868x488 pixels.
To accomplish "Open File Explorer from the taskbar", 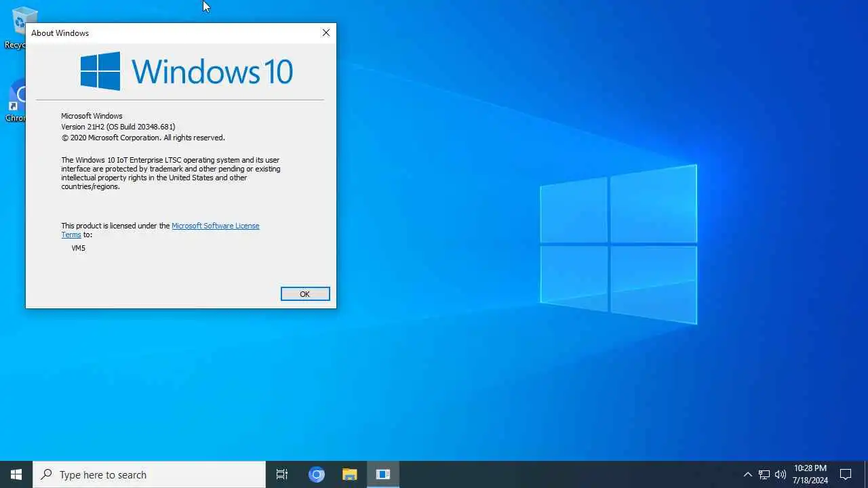I will 349,474.
